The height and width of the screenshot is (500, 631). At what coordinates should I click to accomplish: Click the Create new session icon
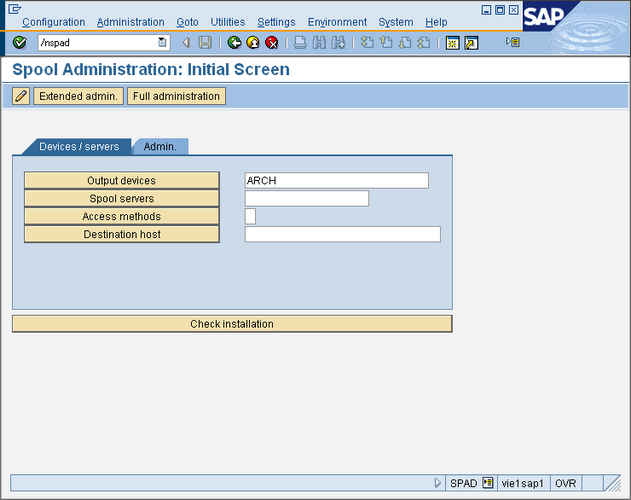pos(452,42)
